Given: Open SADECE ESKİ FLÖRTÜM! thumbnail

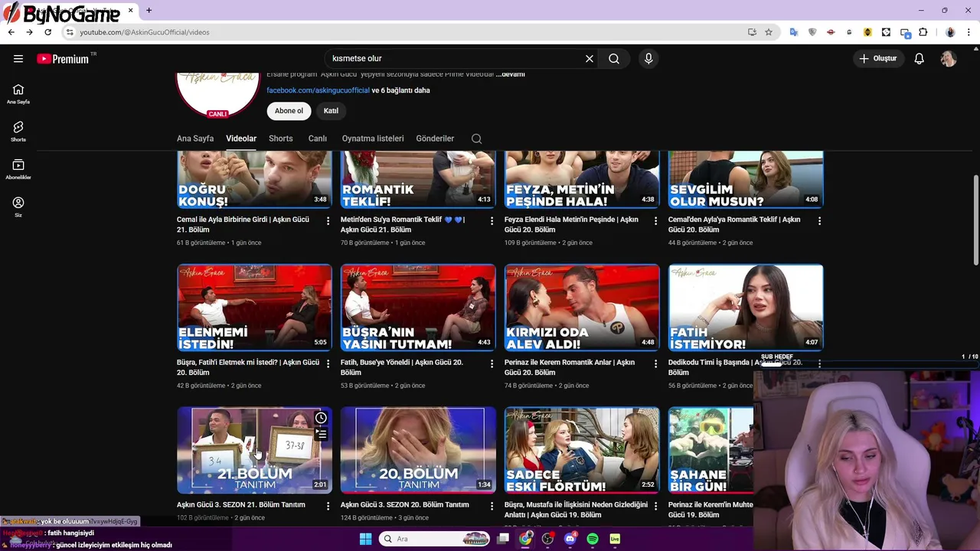Looking at the screenshot, I should click(x=582, y=451).
